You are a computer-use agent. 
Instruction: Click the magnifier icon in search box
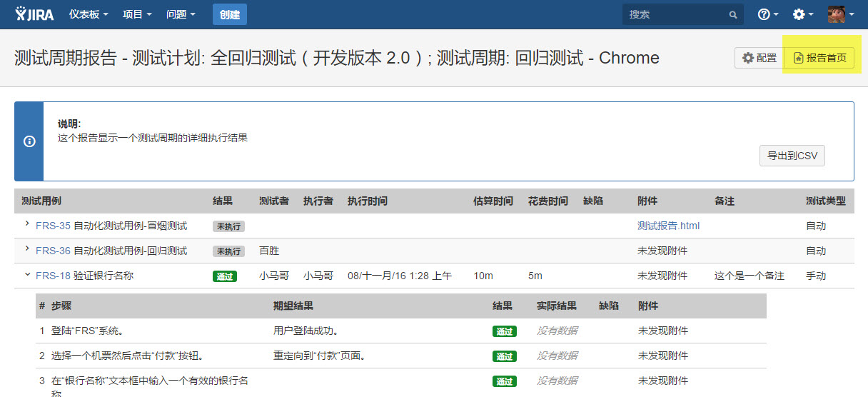click(x=732, y=15)
